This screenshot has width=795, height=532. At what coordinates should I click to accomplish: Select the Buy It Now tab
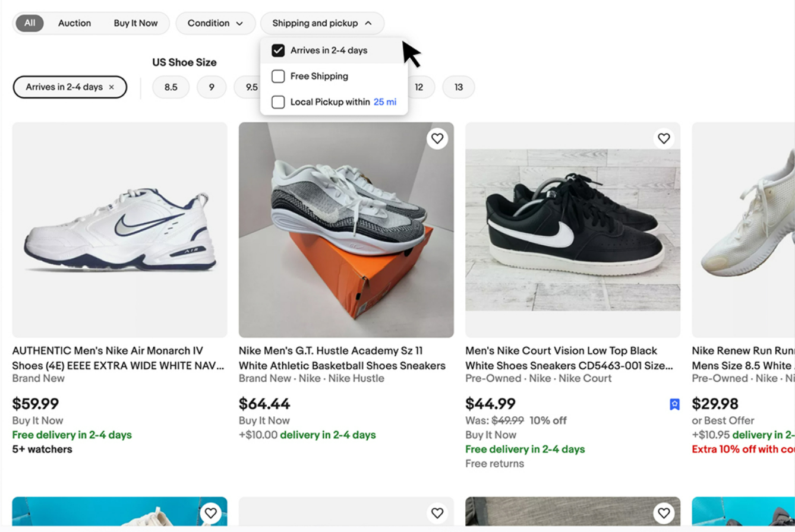click(x=135, y=23)
